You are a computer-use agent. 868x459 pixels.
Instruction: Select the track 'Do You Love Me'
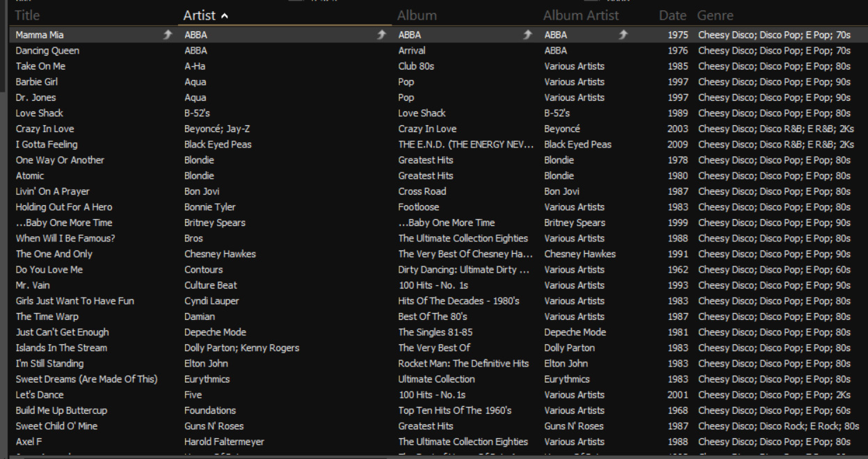pos(49,270)
